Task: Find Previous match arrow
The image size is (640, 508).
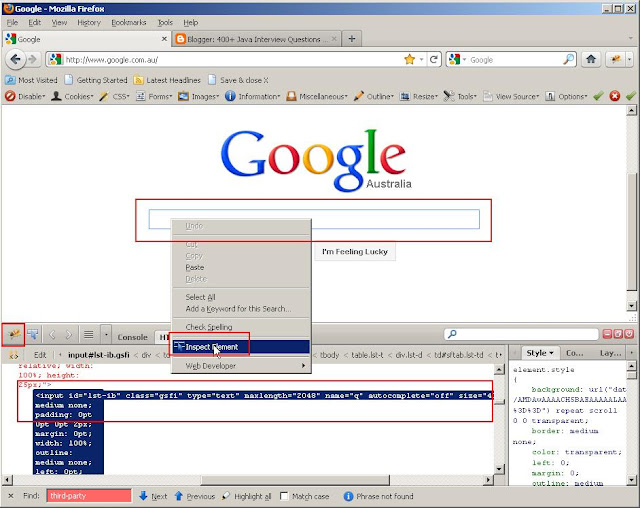Action: click(195, 496)
